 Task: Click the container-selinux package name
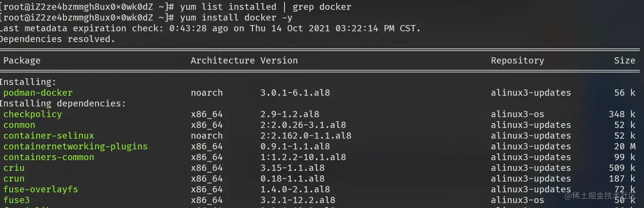(49, 136)
